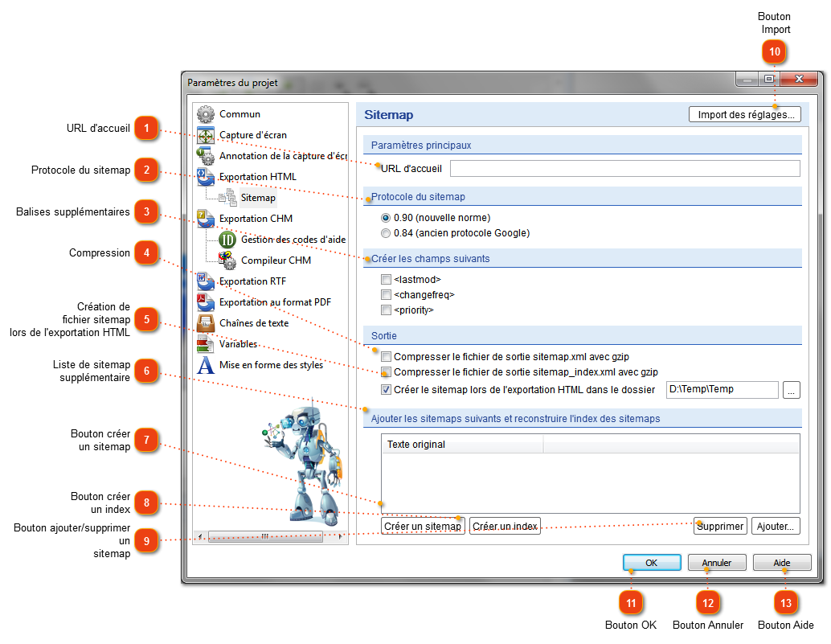This screenshot has height=644, width=831.
Task: Open the Variables entry
Action: (x=238, y=344)
